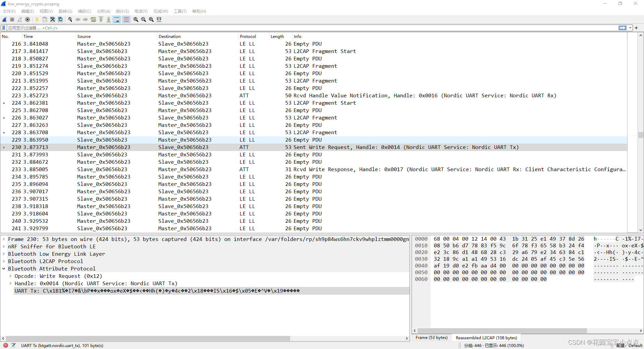Click the hex pane horizontal scrollbar thumb
Image resolution: width=644 pixels, height=349 pixels.
pos(502,331)
